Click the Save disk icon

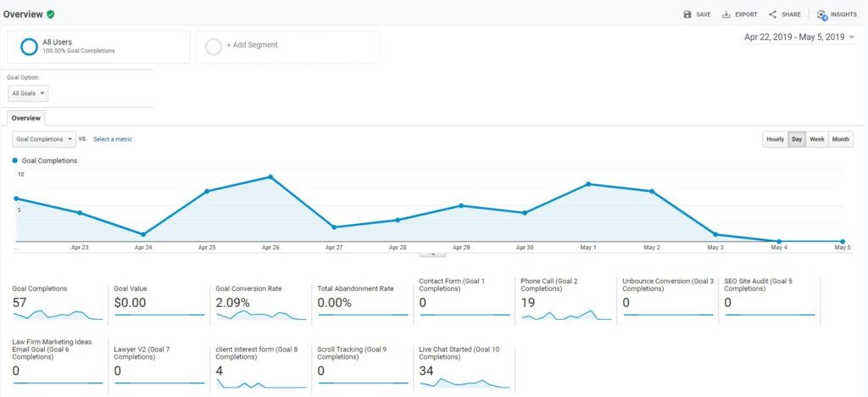click(687, 14)
